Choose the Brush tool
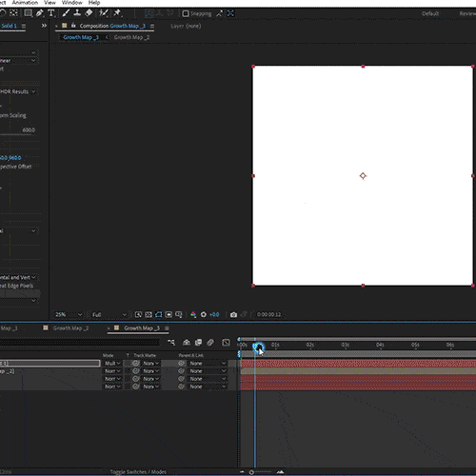The height and width of the screenshot is (476, 476). pyautogui.click(x=66, y=13)
